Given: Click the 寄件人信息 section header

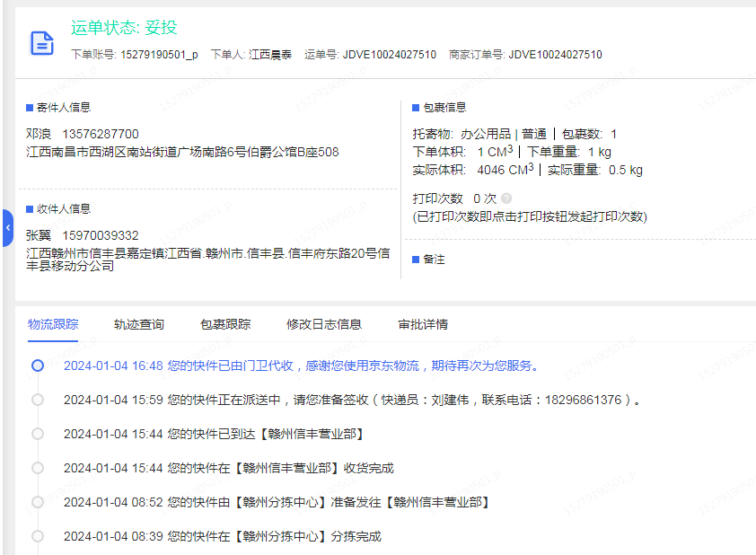Looking at the screenshot, I should (x=58, y=108).
